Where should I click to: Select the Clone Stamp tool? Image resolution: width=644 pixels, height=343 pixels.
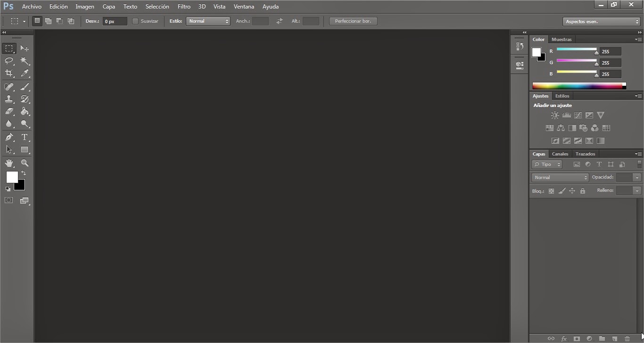9,99
